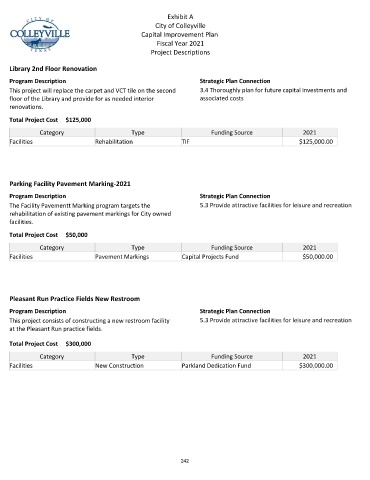The width and height of the screenshot is (370, 480).
Task: Select the first Strategic Plan Connection label
Action: 235,81
